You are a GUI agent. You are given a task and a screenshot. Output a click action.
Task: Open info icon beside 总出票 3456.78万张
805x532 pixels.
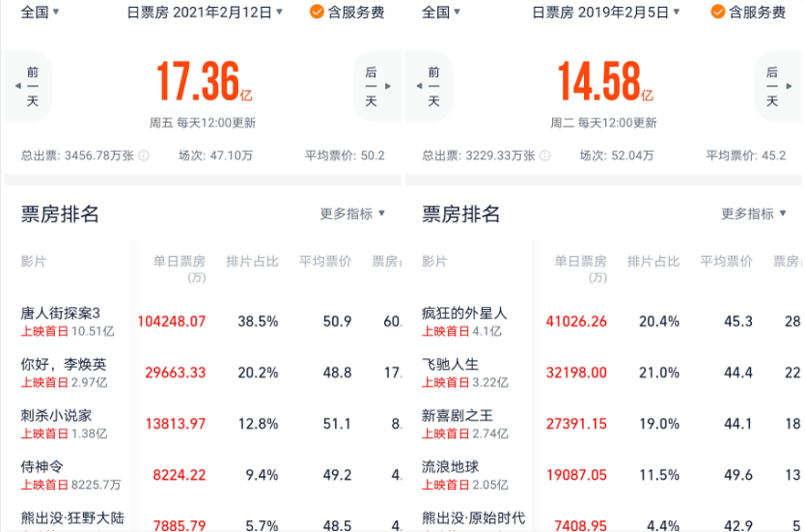[x=144, y=155]
